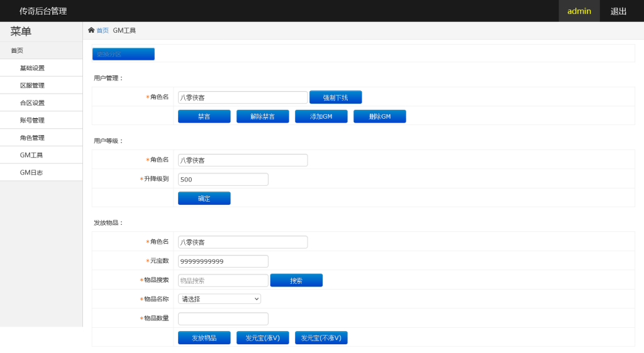Viewport: 644px width, 353px height.
Task: Click the home icon in the breadcrumb
Action: (x=91, y=30)
